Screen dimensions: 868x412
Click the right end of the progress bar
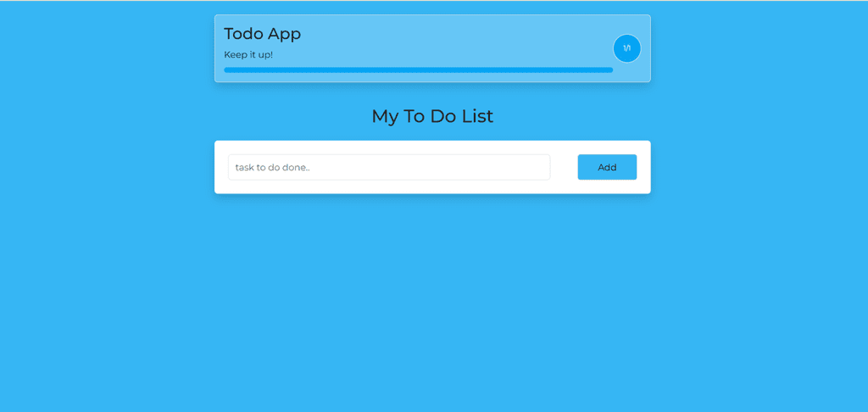pyautogui.click(x=609, y=70)
